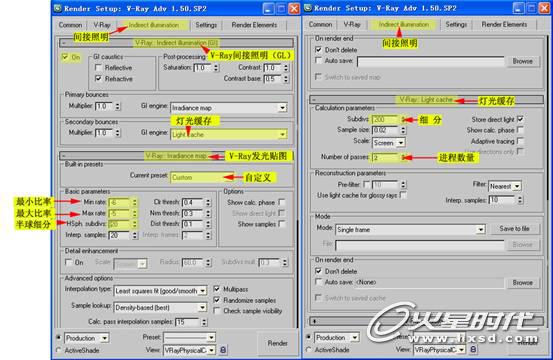Screen dimensions: 553x360
Task: Open the Primary bounces GI engine dropdown
Action: tap(229, 108)
